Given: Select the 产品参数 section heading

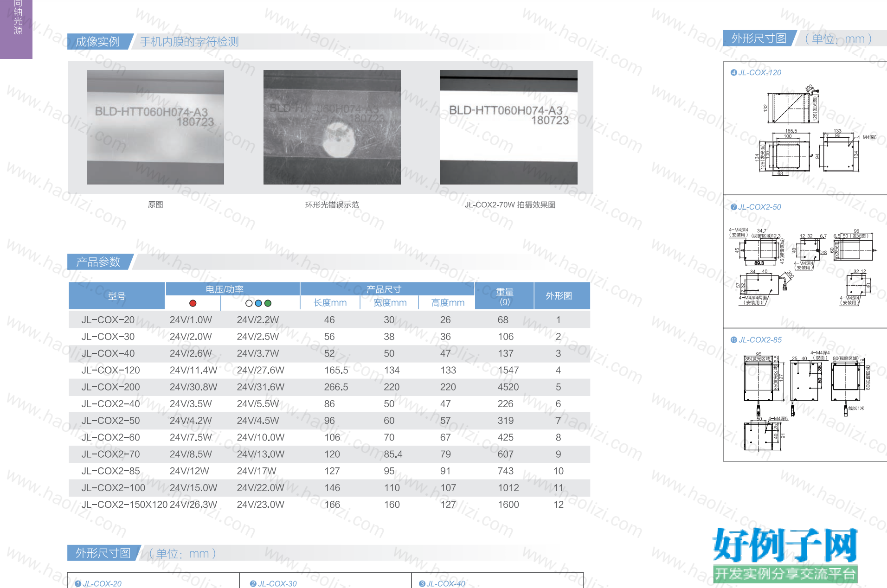Looking at the screenshot, I should pos(98,262).
